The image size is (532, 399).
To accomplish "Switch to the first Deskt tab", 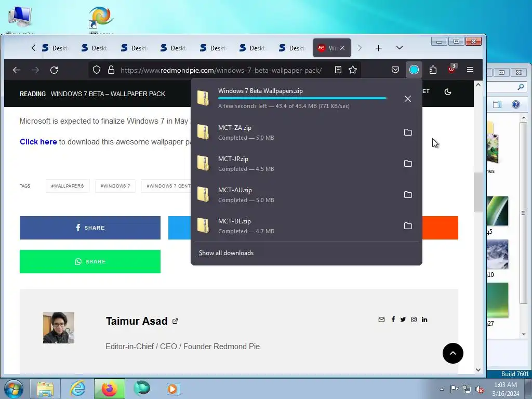I will [x=54, y=48].
